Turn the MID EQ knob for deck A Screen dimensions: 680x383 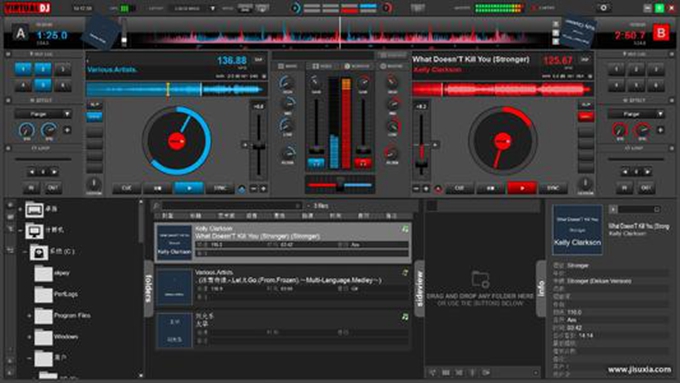[288, 103]
